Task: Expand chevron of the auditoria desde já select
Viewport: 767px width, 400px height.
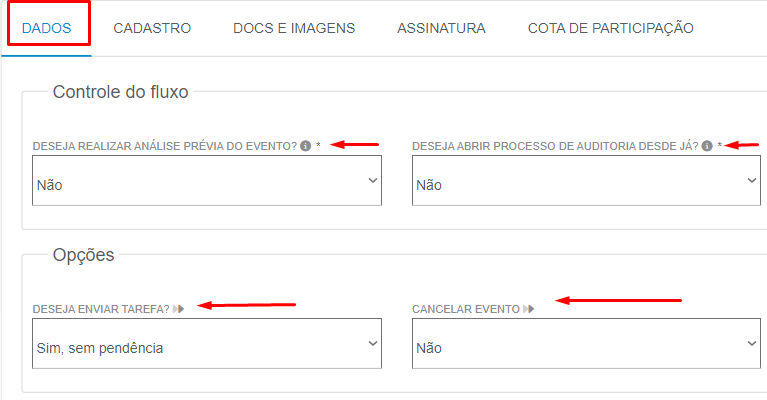Action: pos(752,180)
